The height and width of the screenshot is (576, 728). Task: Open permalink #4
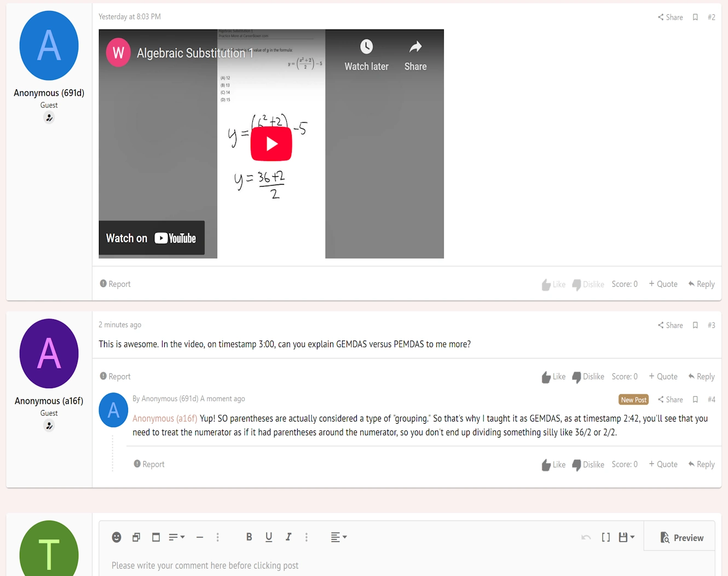click(x=711, y=400)
